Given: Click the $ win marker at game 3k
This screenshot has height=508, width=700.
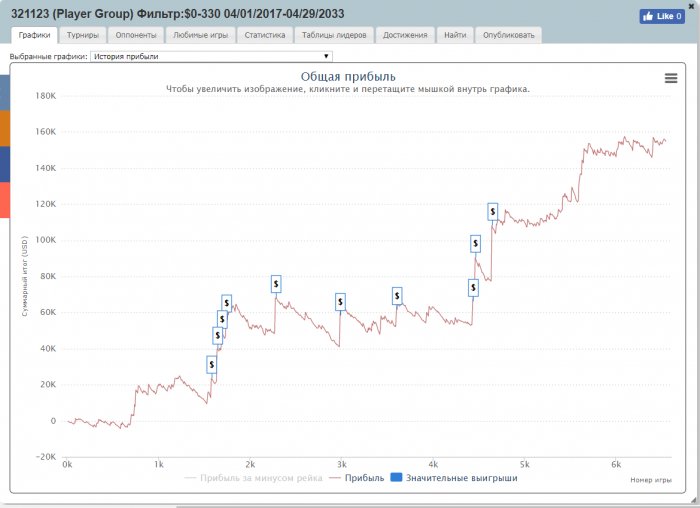Looking at the screenshot, I should point(340,302).
